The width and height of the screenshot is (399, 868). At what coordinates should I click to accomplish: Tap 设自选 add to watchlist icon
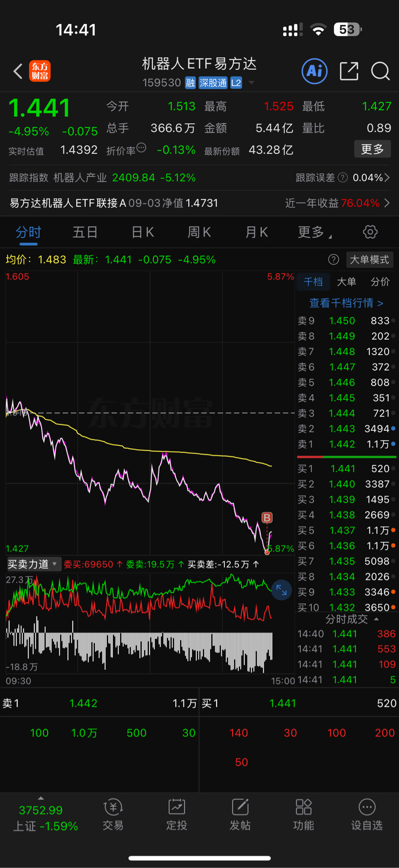367,814
